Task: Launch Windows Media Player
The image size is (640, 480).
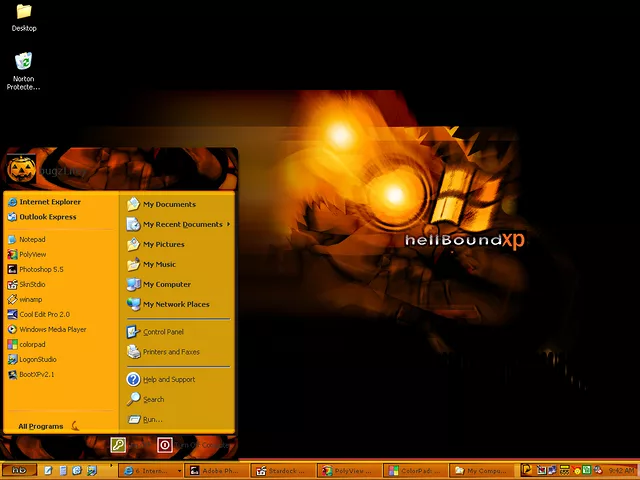Action: click(51, 329)
